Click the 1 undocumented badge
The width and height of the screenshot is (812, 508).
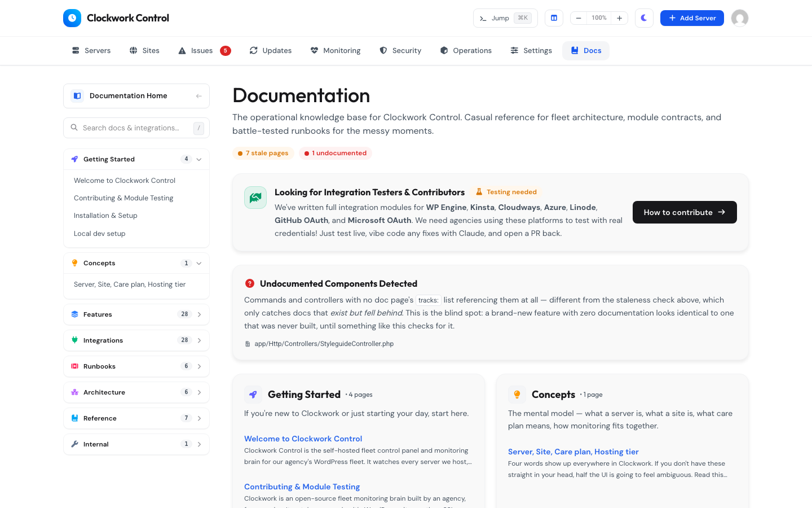336,153
